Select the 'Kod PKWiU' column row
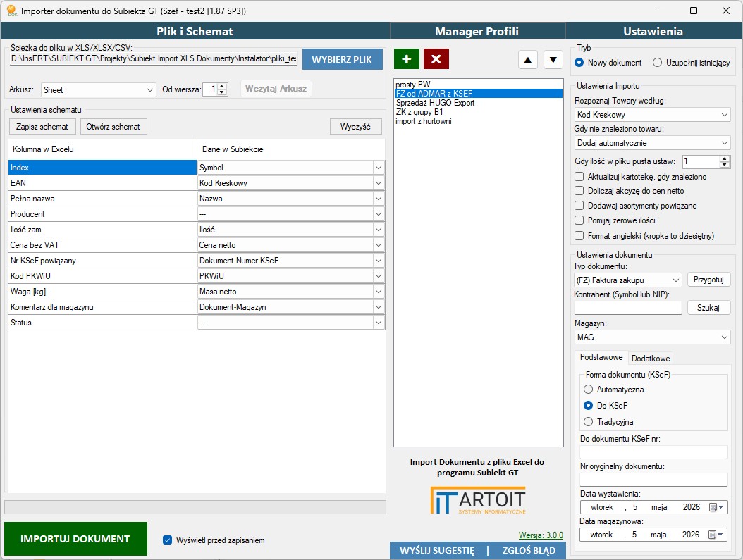Screen dimensions: 743x560 click(102, 276)
